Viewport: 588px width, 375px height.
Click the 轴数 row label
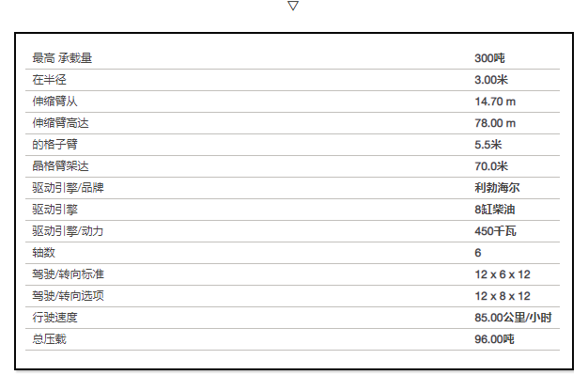43,252
